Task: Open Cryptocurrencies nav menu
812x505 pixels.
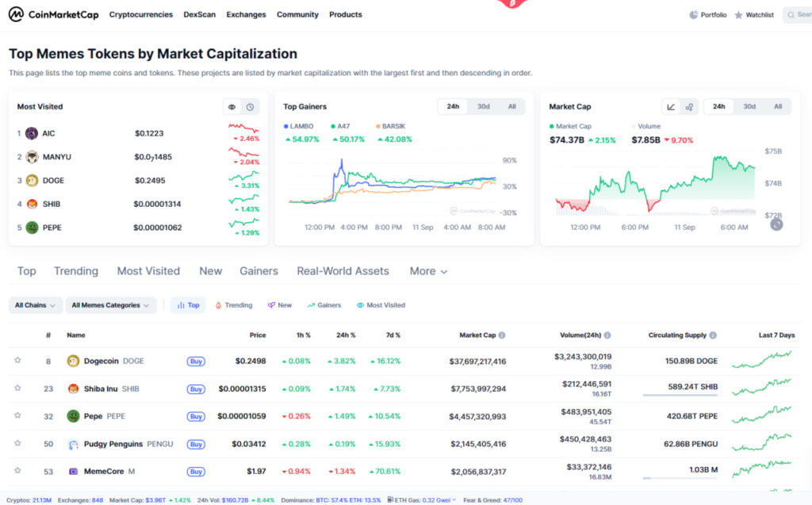Action: [x=141, y=14]
